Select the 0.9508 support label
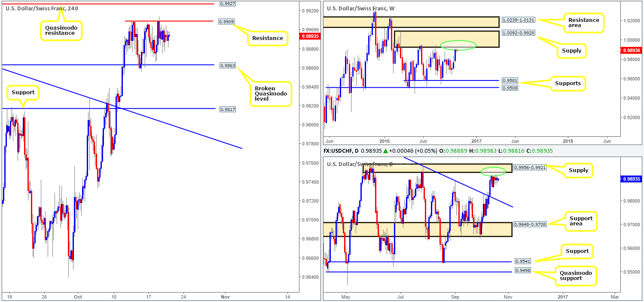Viewport: 644px width, 302px height. pos(510,88)
